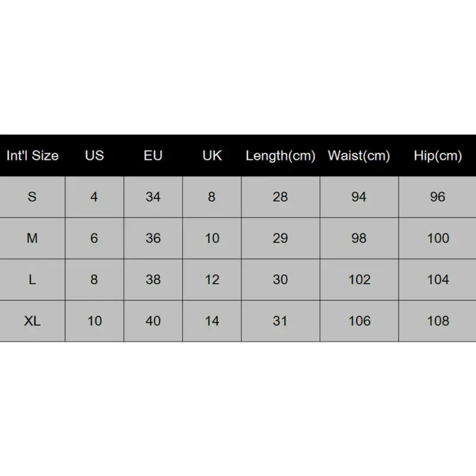This screenshot has height=476, width=476.
Task: Select the EU value 38 cell
Action: 153,280
